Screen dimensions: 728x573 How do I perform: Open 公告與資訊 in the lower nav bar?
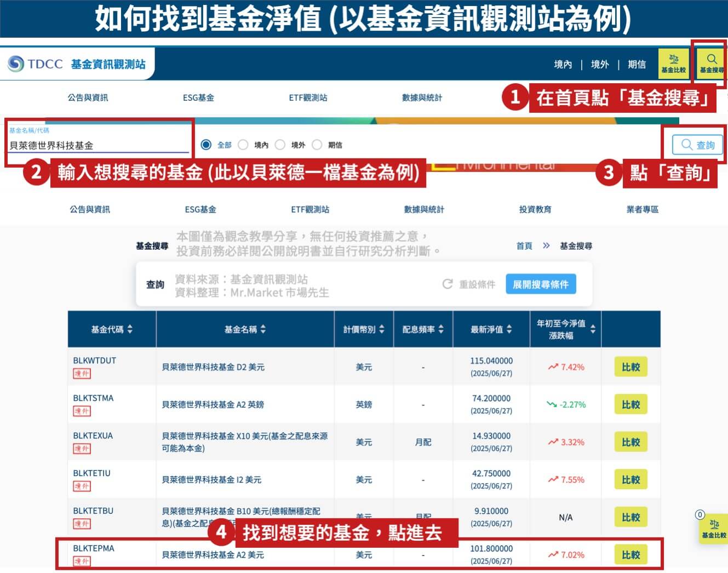pos(90,209)
